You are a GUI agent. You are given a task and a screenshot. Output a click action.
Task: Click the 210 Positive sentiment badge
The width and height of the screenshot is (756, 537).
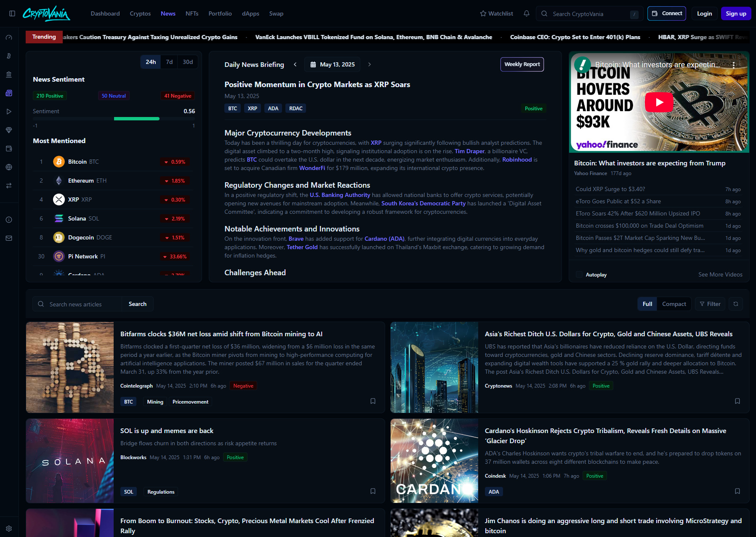point(50,96)
